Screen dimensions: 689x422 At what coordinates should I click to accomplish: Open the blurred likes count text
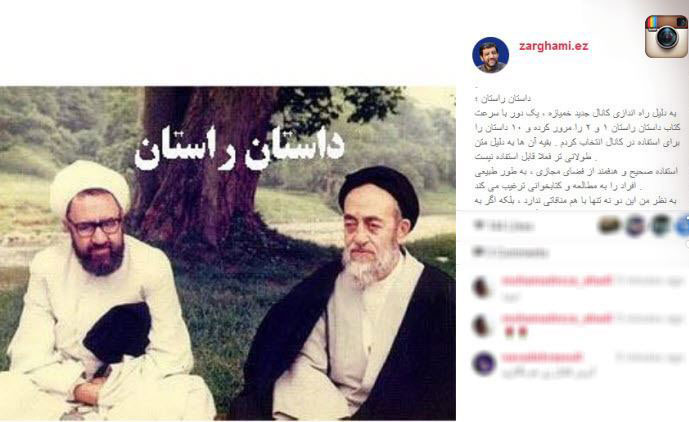[x=510, y=226]
